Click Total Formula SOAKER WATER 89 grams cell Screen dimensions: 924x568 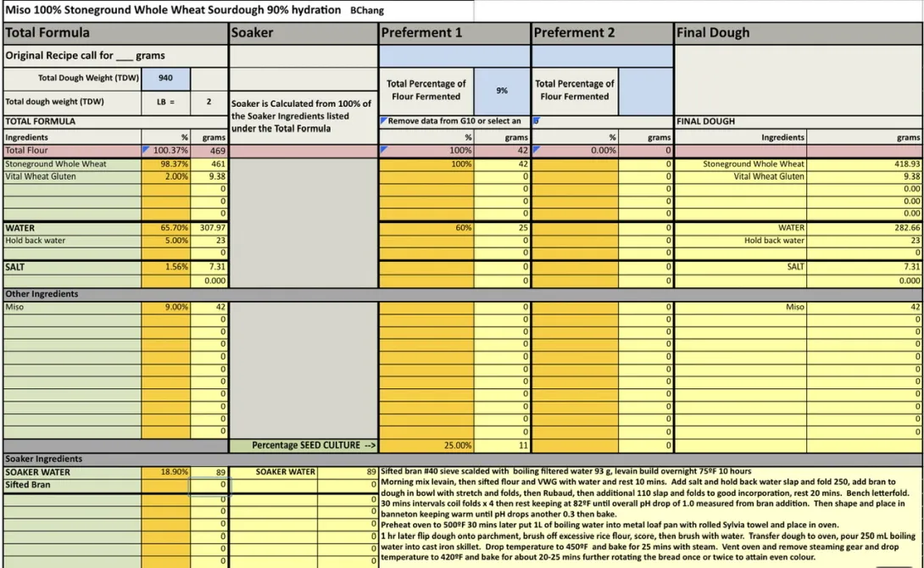[x=209, y=472]
